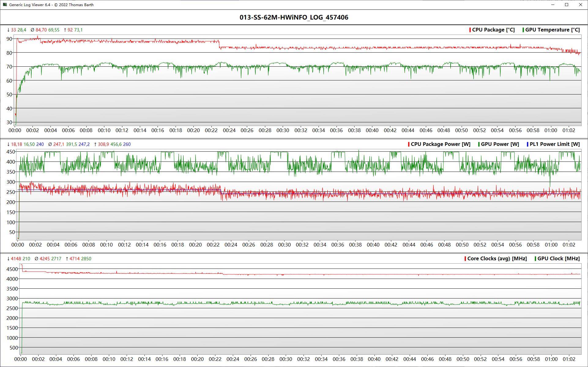Select the PL1 Power Limit legend entry
Viewport: 588px width, 367px height.
(554, 144)
